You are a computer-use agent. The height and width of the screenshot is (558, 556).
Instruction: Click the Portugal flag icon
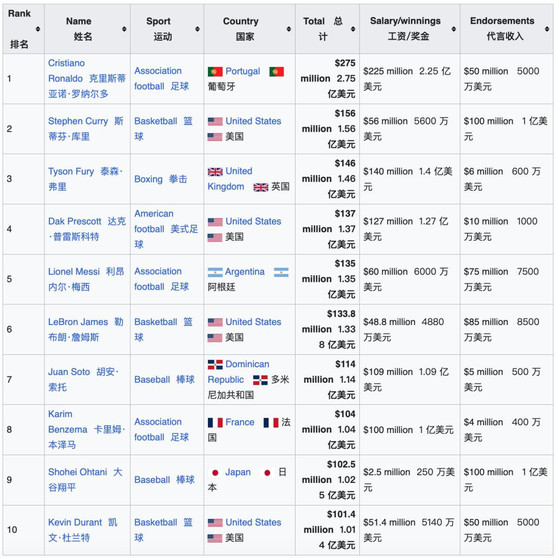pyautogui.click(x=215, y=72)
